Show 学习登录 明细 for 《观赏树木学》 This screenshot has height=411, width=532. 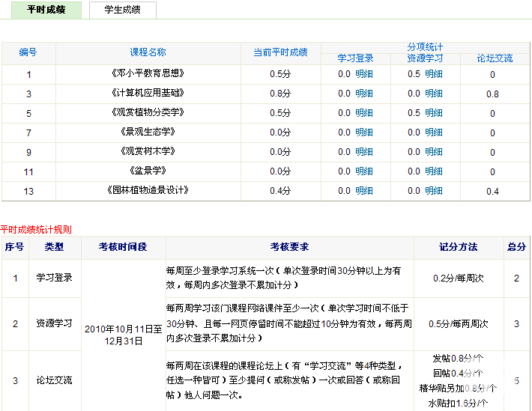364,152
